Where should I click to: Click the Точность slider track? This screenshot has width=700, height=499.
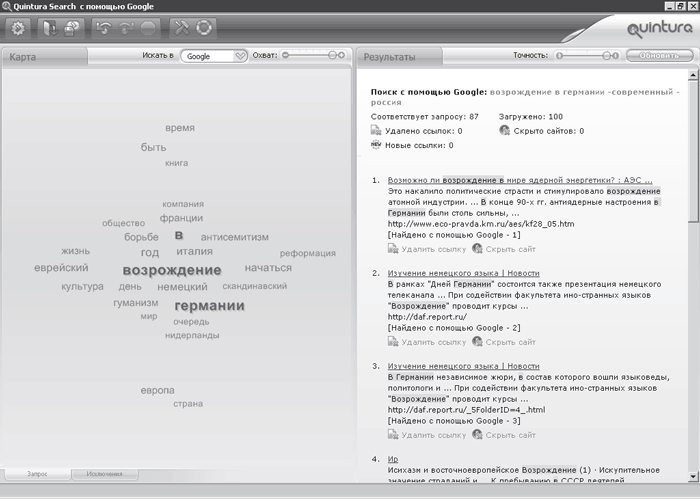pyautogui.click(x=588, y=56)
